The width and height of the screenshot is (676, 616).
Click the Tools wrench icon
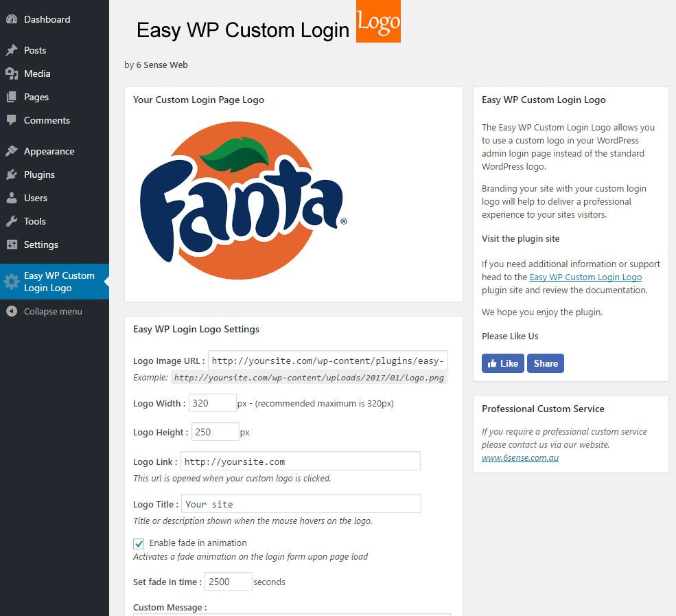click(12, 221)
